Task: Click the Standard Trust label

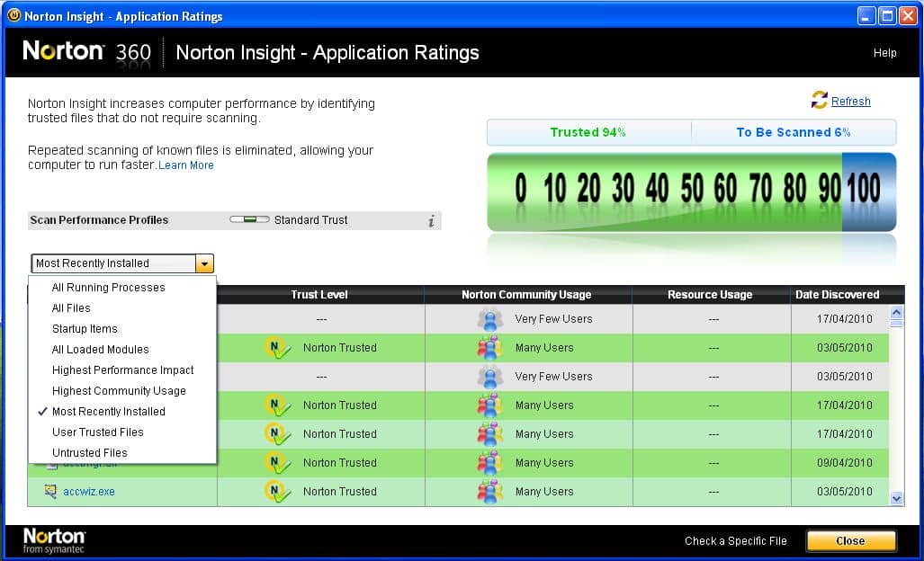Action: pyautogui.click(x=310, y=219)
